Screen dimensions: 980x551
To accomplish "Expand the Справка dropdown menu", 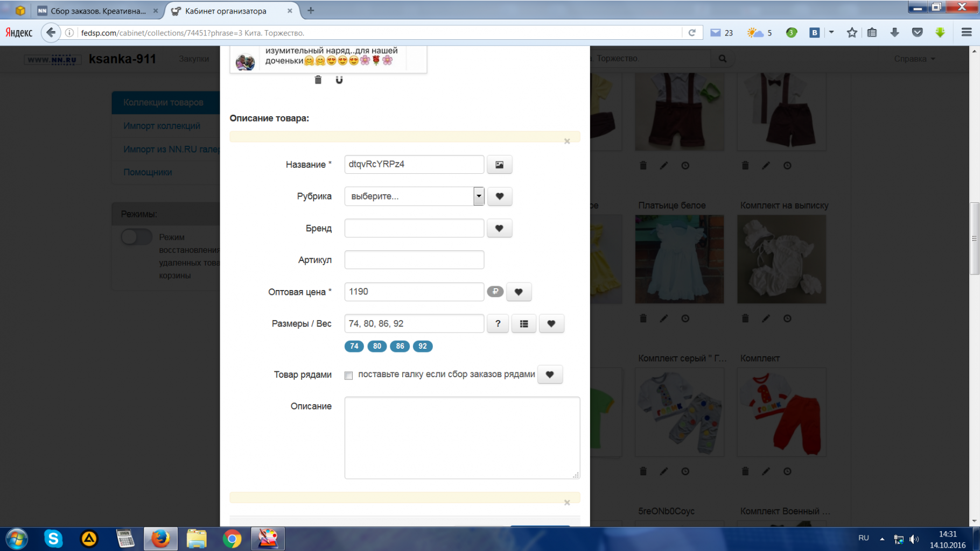I will pos(914,59).
